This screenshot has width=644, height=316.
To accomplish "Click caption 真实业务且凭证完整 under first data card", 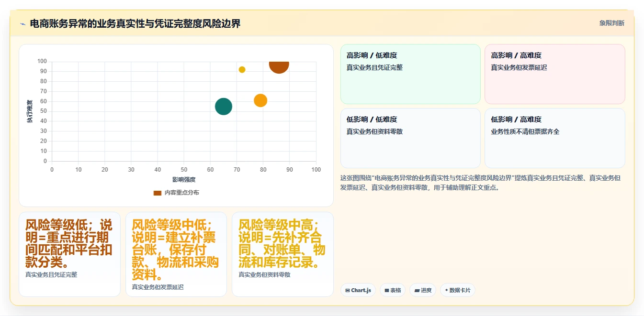I will [51, 275].
